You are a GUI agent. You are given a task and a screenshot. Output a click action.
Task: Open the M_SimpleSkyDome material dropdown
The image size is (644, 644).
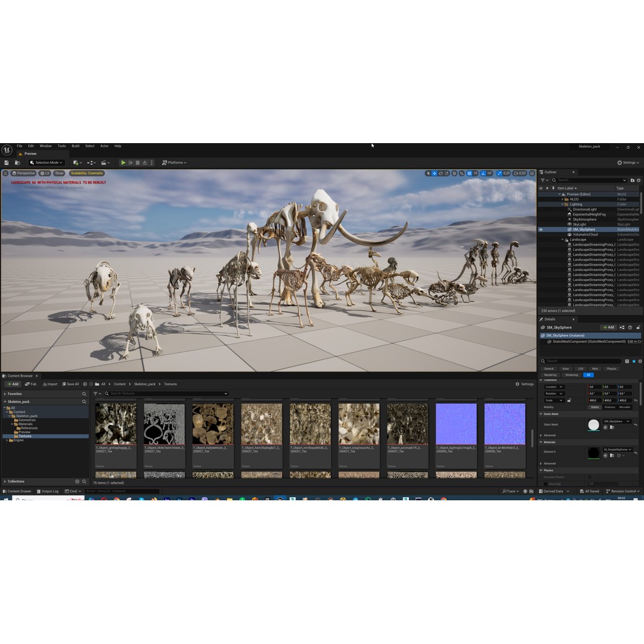pyautogui.click(x=617, y=450)
